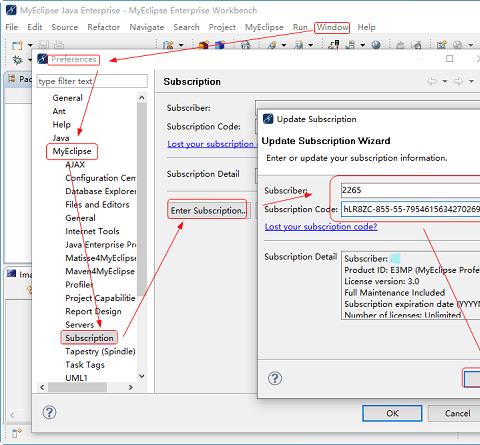Click the forward navigation arrow in Subscription page
Image resolution: width=480 pixels, height=445 pixels.
459,81
